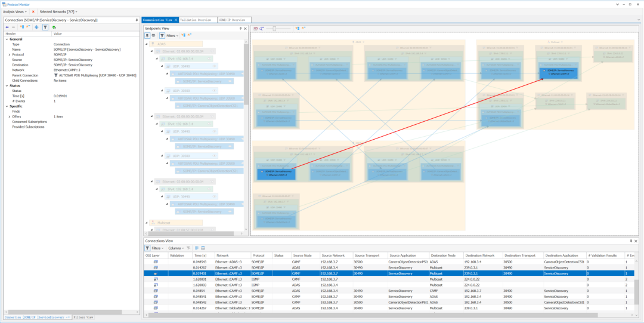644x323 pixels.
Task: Open the Filters dropdown in Endpoints View
Action: [x=172, y=36]
